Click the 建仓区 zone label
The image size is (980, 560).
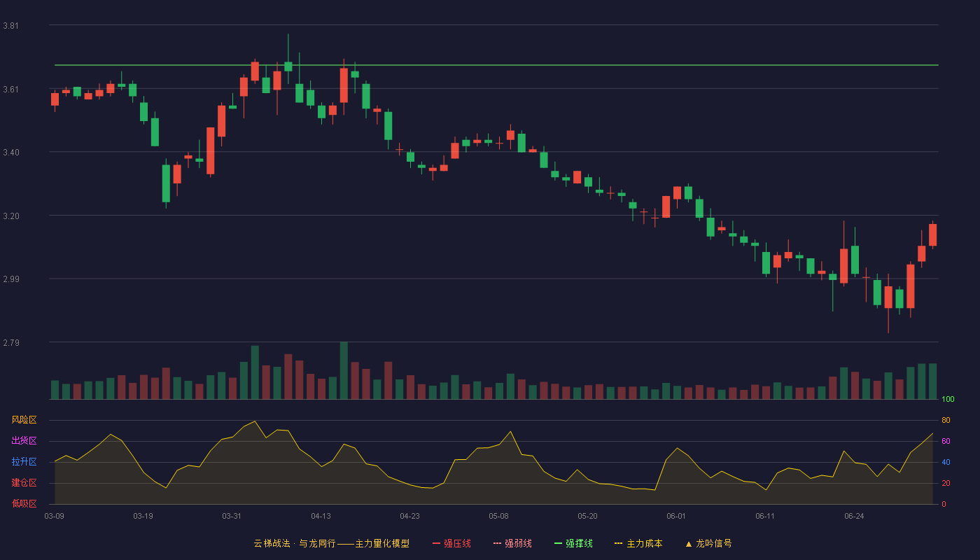click(x=24, y=483)
